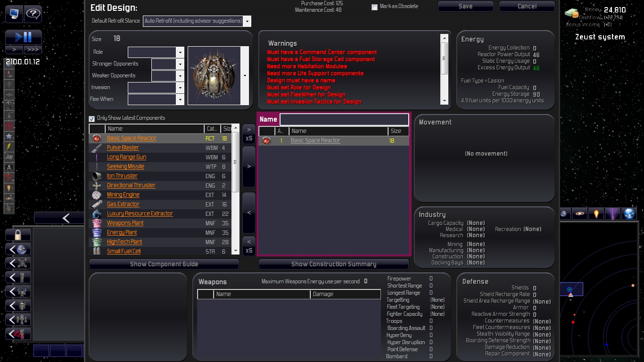The height and width of the screenshot is (362, 644).
Task: Select the Seeking Missile component link
Action: [125, 166]
